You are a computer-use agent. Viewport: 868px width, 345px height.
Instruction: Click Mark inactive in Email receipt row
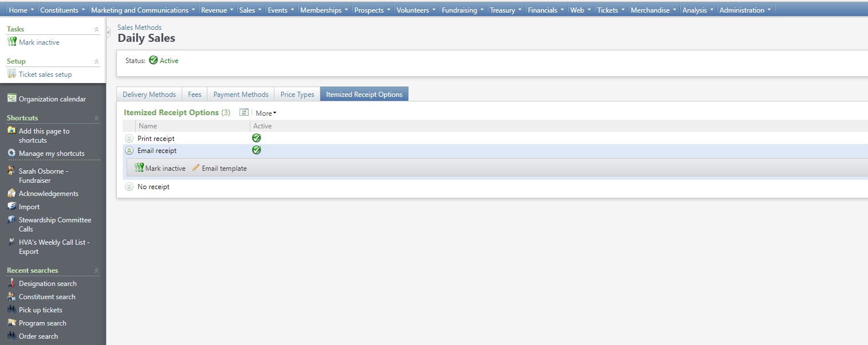[x=160, y=168]
